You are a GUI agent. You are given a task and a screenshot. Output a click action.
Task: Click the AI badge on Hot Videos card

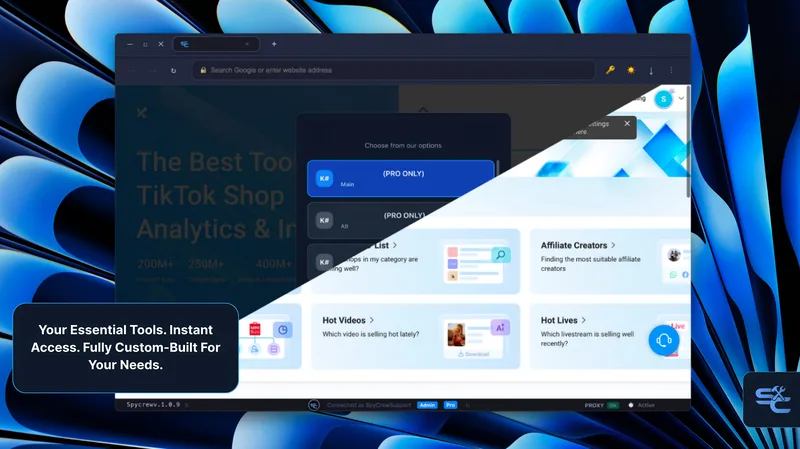(500, 328)
